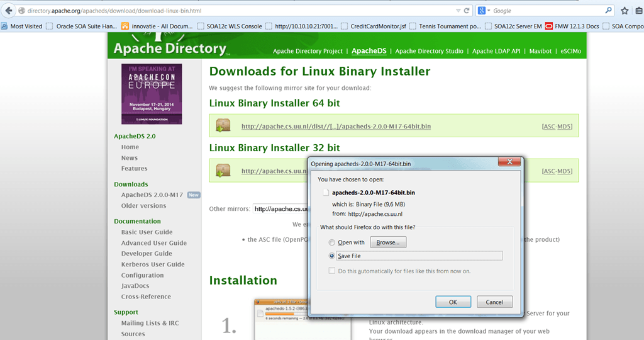The width and height of the screenshot is (644, 340).
Task: Open the Developer Guide link
Action: tap(146, 254)
